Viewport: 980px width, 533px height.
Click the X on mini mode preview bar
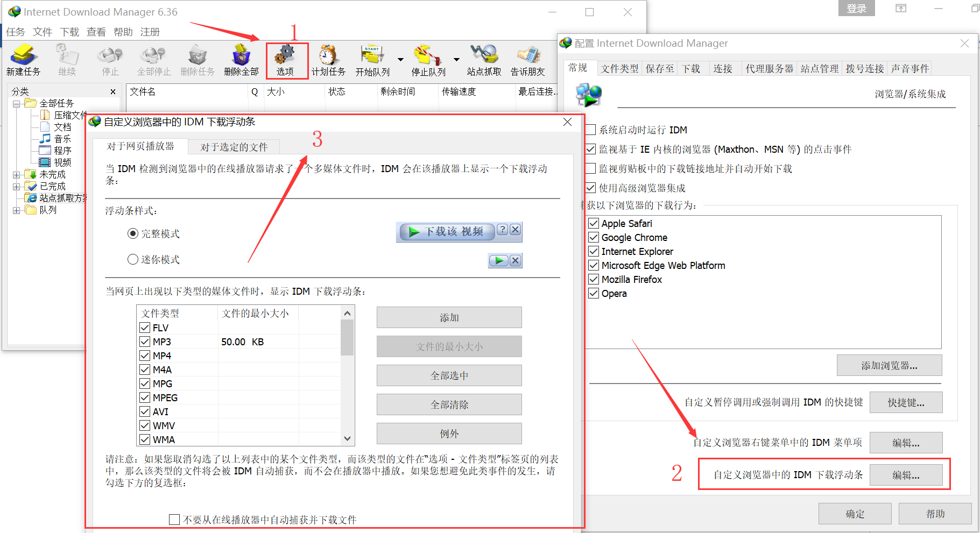[x=515, y=260]
